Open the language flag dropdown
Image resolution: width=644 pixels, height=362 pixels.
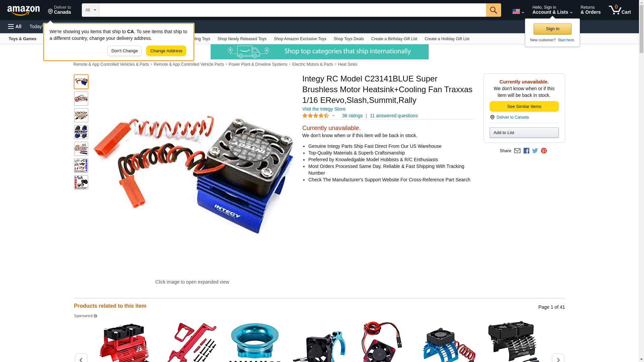[x=518, y=11]
